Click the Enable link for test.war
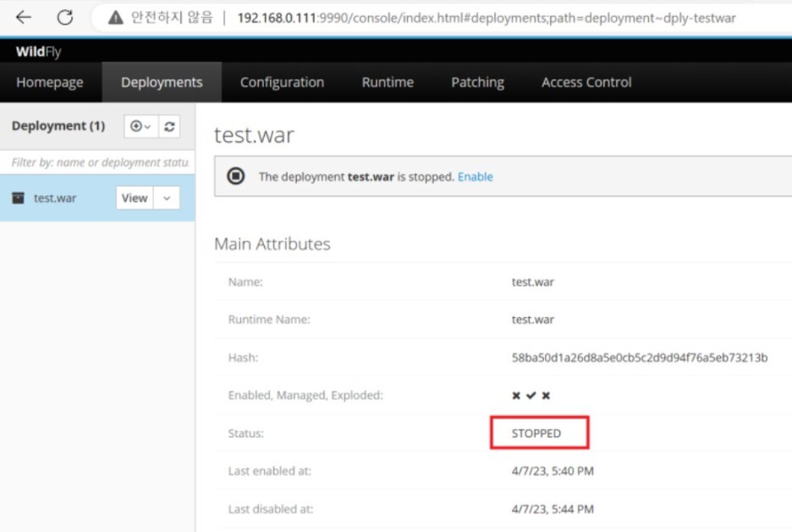The height and width of the screenshot is (532, 792). pyautogui.click(x=476, y=177)
